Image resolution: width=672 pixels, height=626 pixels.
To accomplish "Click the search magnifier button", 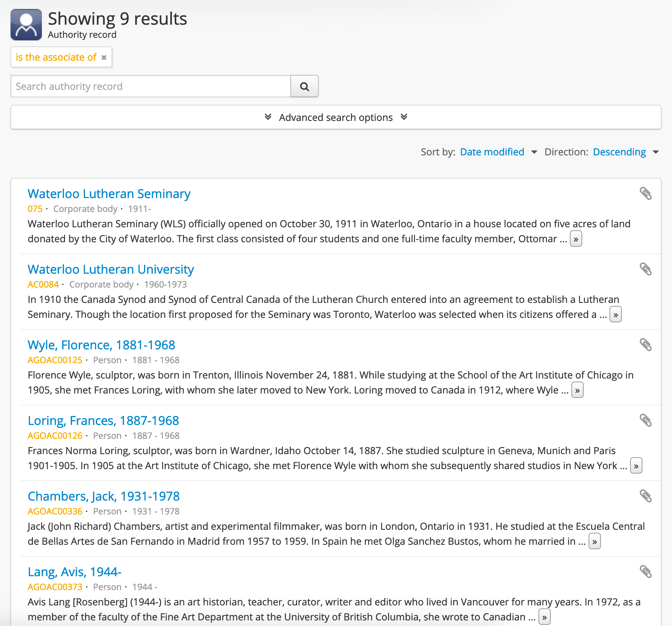I will tap(304, 86).
